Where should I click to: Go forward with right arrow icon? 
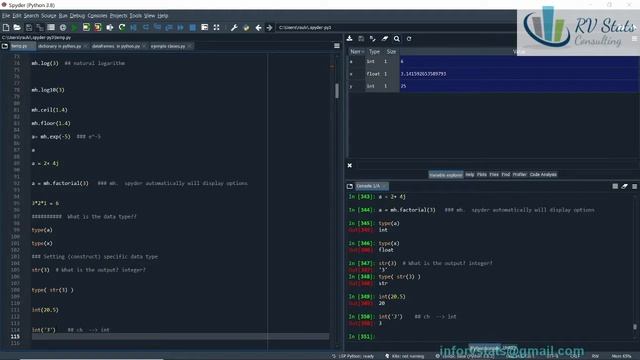pos(269,27)
